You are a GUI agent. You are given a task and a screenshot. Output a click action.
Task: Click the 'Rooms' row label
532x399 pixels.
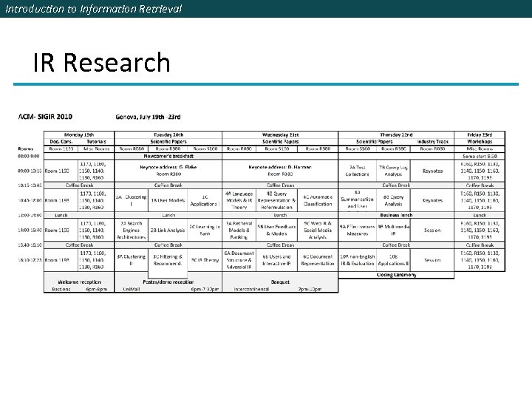click(25, 149)
